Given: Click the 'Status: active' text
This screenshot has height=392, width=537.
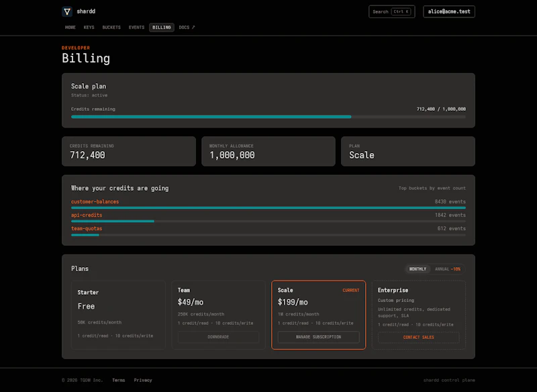Looking at the screenshot, I should click(x=89, y=95).
